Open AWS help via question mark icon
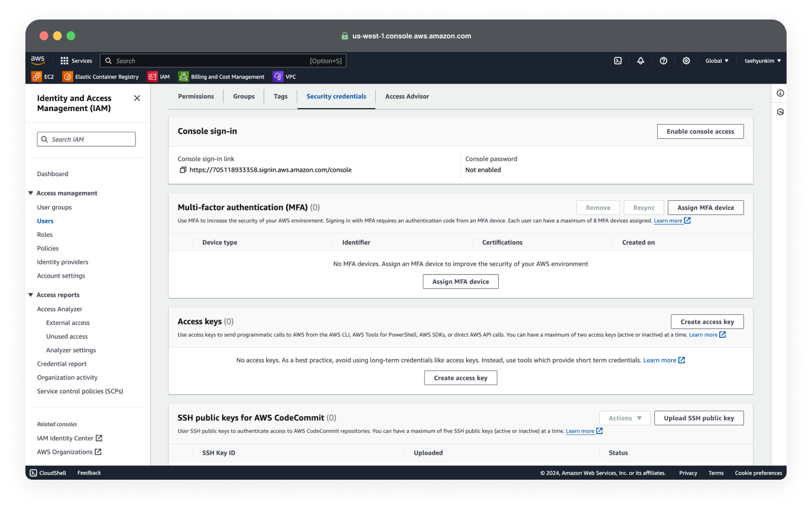Image resolution: width=812 pixels, height=511 pixels. (x=663, y=60)
